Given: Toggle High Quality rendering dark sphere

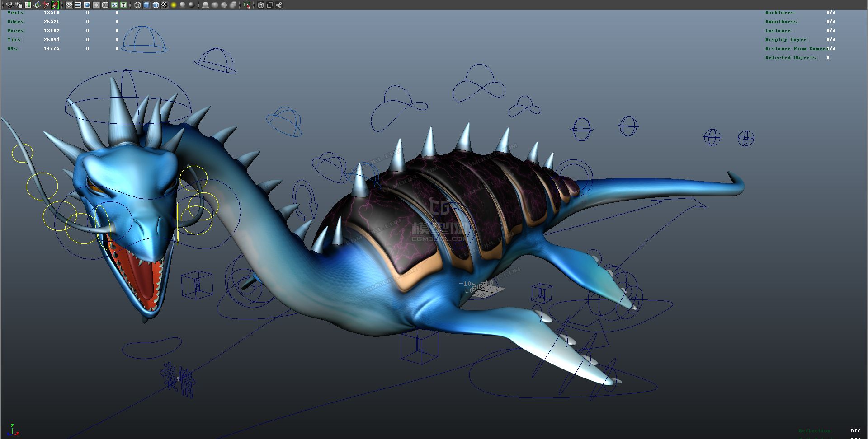Looking at the screenshot, I should (192, 5).
